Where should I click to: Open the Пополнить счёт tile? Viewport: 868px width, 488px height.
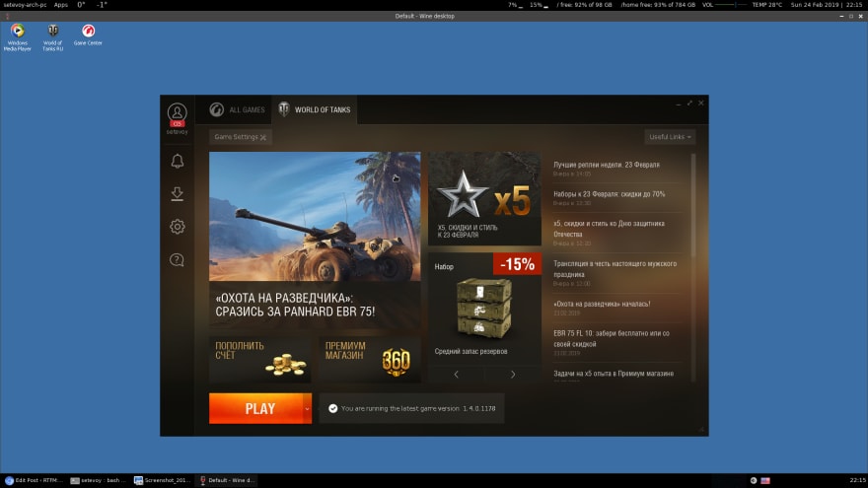pyautogui.click(x=260, y=360)
